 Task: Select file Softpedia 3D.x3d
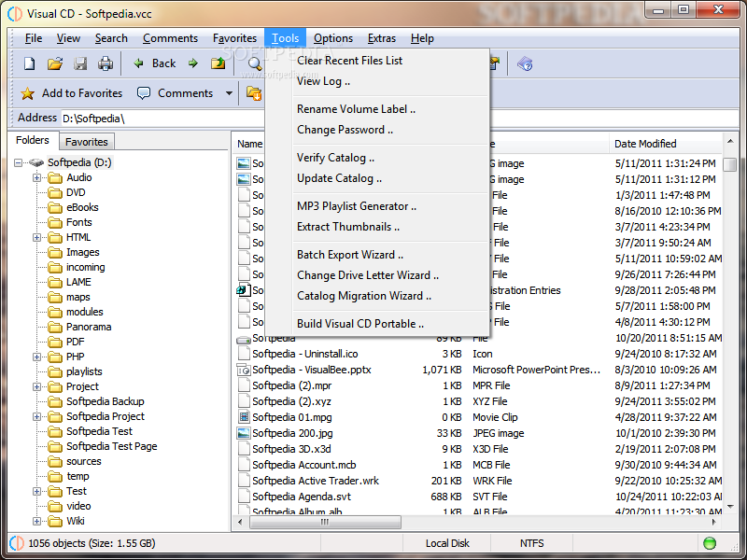[291, 449]
